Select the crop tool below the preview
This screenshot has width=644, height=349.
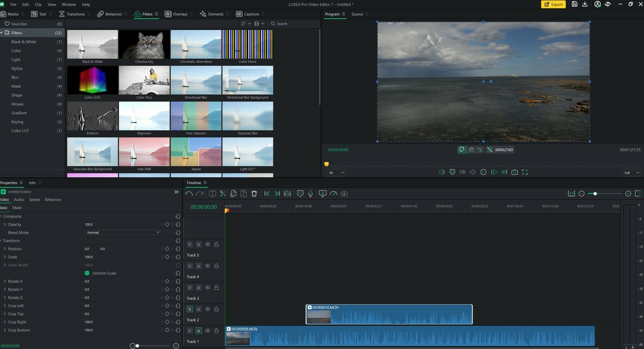[x=480, y=150]
